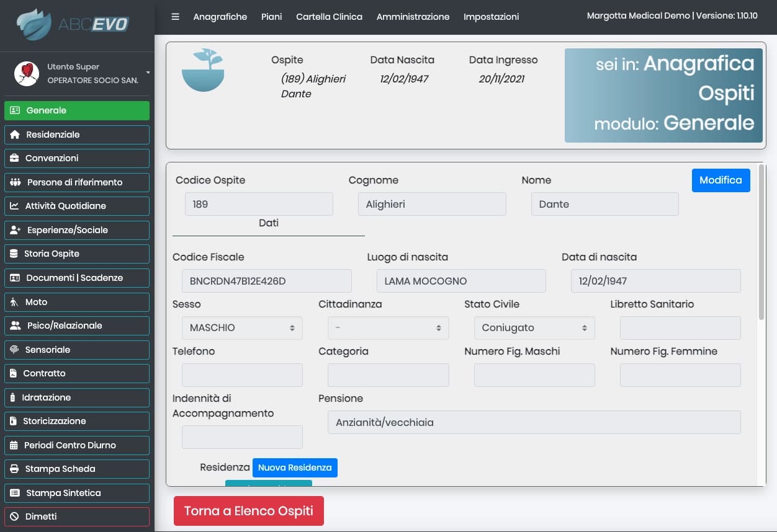Click the red Torna a Elenco Ospiti button
Screen dimensions: 777x532
click(x=248, y=511)
